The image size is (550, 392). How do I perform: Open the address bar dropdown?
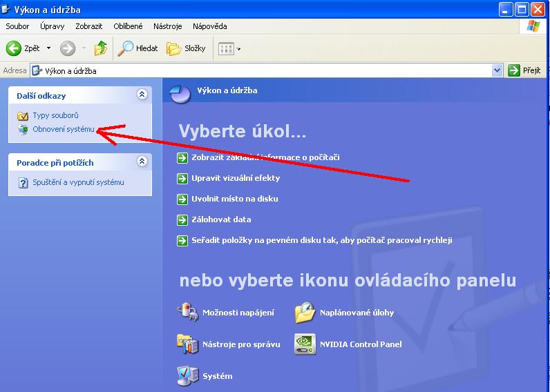pos(497,71)
